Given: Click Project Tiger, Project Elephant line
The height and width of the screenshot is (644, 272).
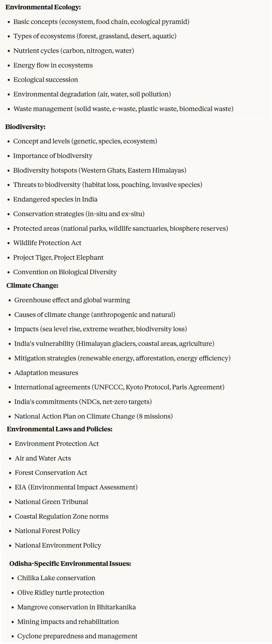Looking at the screenshot, I should tap(58, 258).
